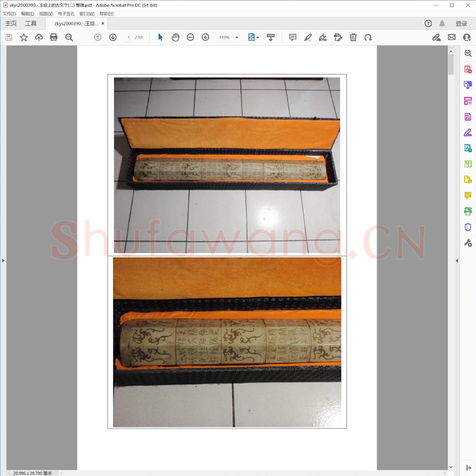Open the 编辑(E) menu
The height and width of the screenshot is (476, 476).
coord(27,14)
